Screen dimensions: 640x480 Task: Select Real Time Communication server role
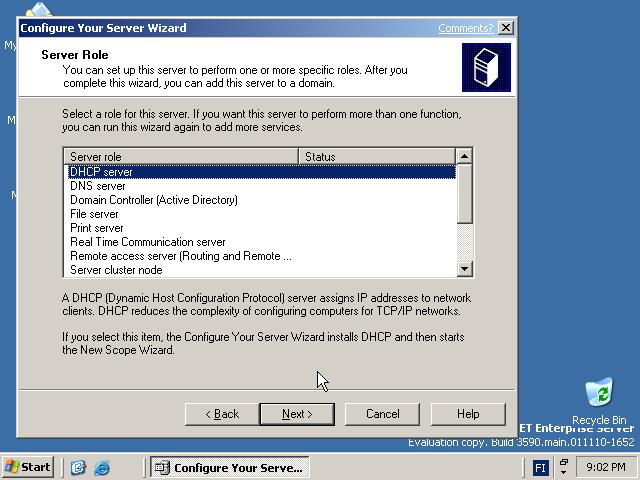coord(261,242)
